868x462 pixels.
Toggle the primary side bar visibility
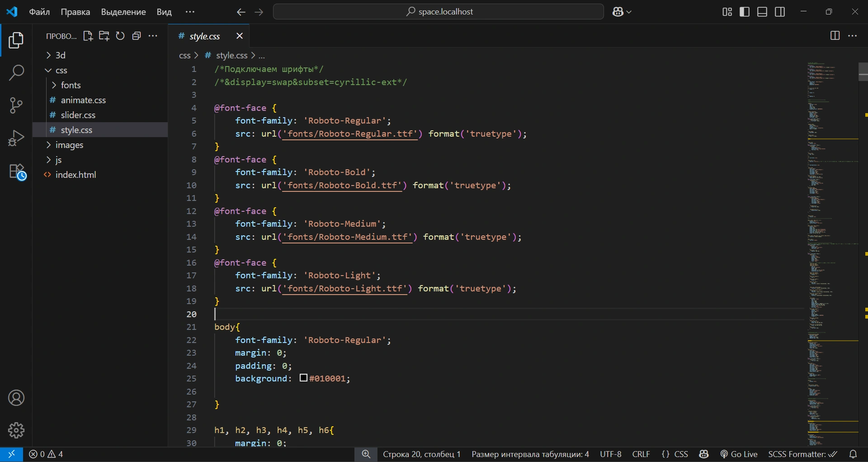[x=745, y=12]
